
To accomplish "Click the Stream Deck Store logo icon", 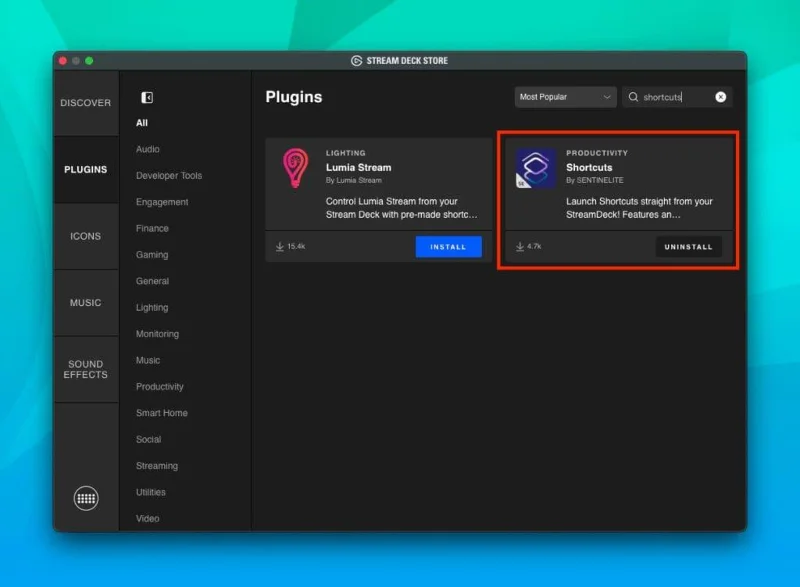I will tap(356, 61).
